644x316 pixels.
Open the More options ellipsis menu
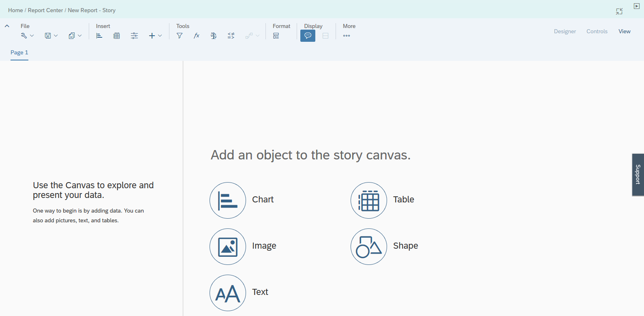click(x=347, y=36)
